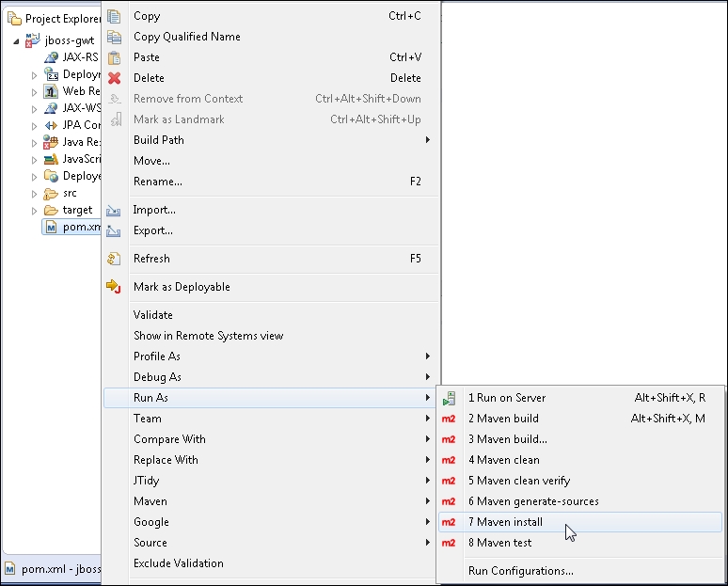Select Show in Remote Systems view
The width and height of the screenshot is (728, 586).
[271, 336]
